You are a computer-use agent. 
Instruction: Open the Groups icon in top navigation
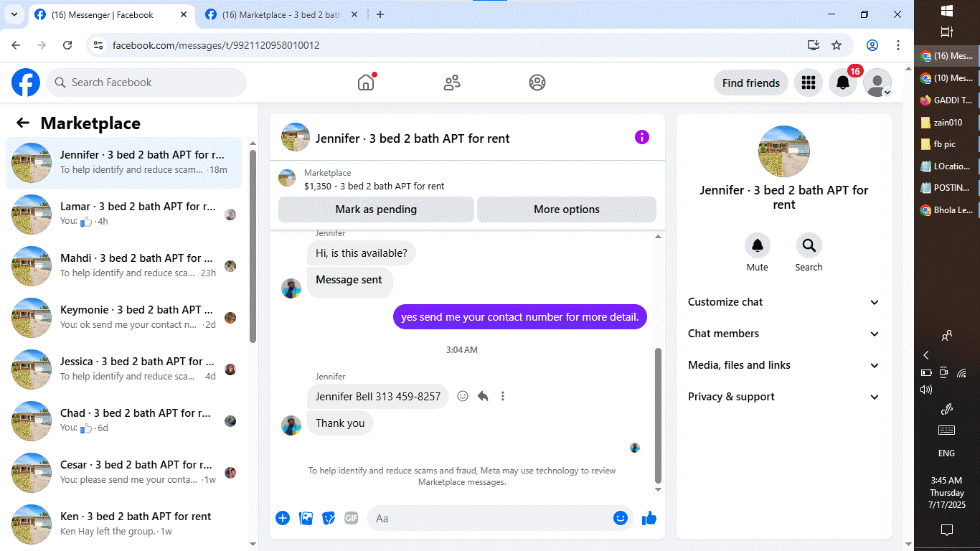pos(537,83)
